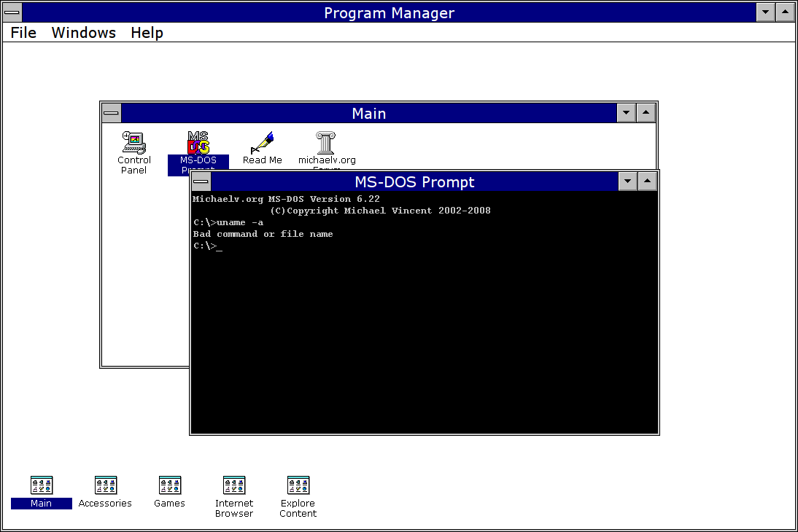Open Main window control menu box
Screen dimensions: 798x532
(x=112, y=113)
